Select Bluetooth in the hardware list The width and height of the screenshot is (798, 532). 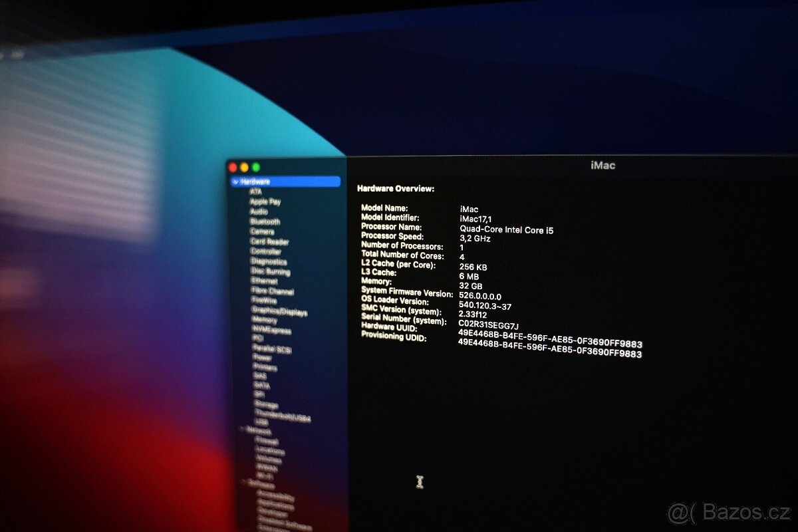tap(263, 221)
